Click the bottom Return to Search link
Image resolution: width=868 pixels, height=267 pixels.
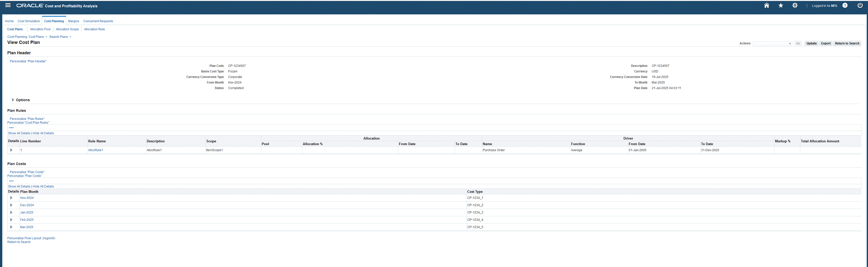click(x=19, y=242)
